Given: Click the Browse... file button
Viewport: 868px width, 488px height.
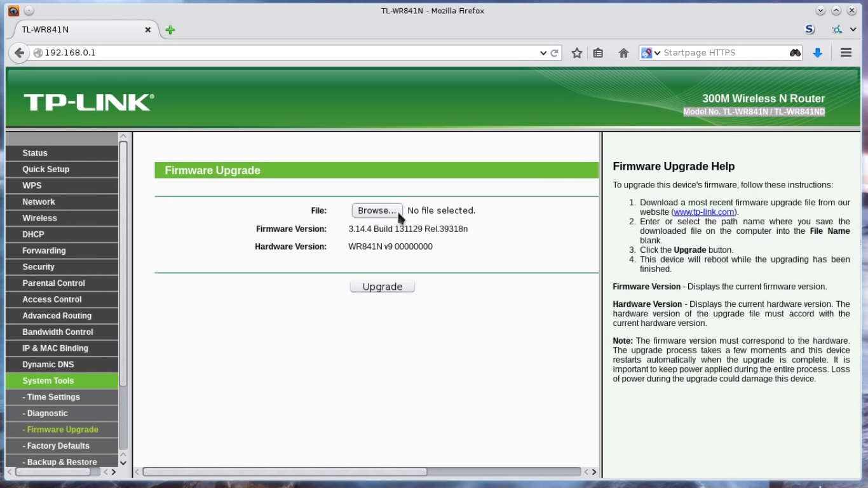Looking at the screenshot, I should 377,210.
